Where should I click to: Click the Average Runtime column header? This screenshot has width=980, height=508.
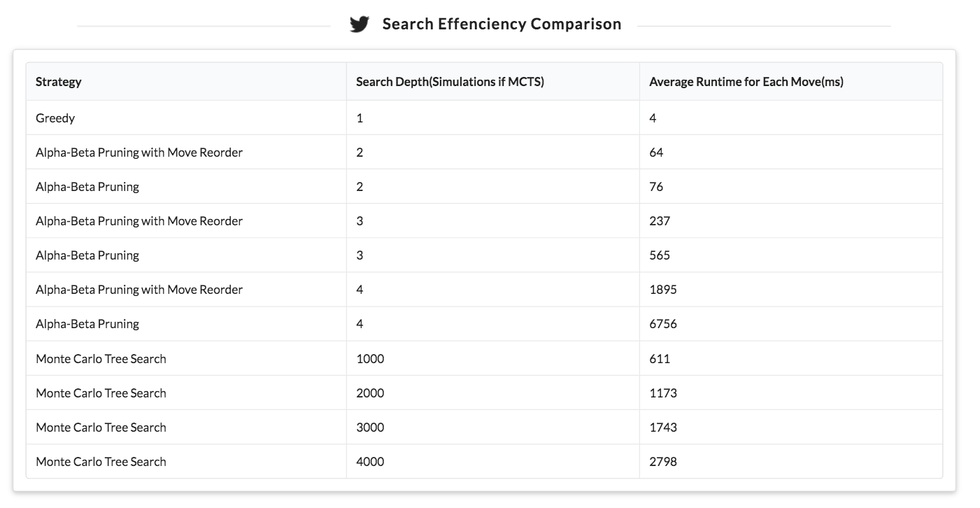(746, 82)
